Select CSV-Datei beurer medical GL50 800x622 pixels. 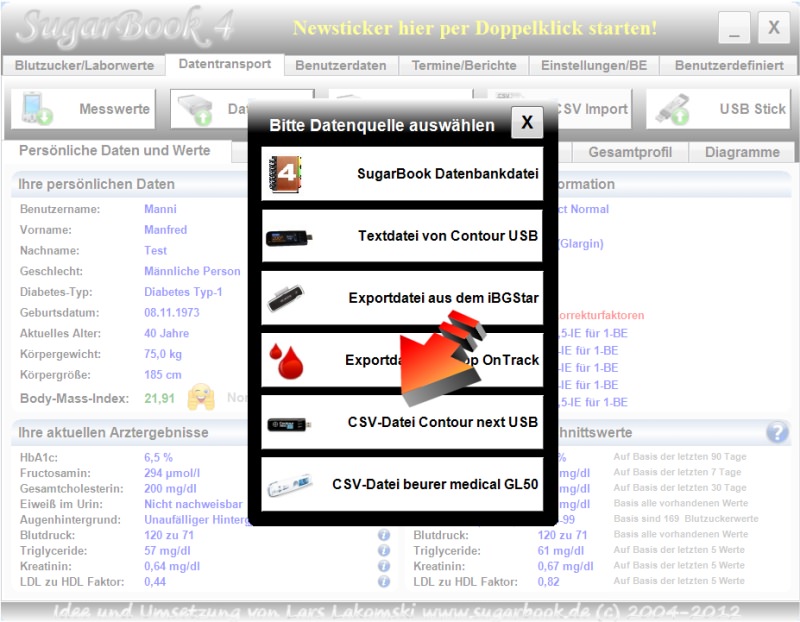(402, 484)
